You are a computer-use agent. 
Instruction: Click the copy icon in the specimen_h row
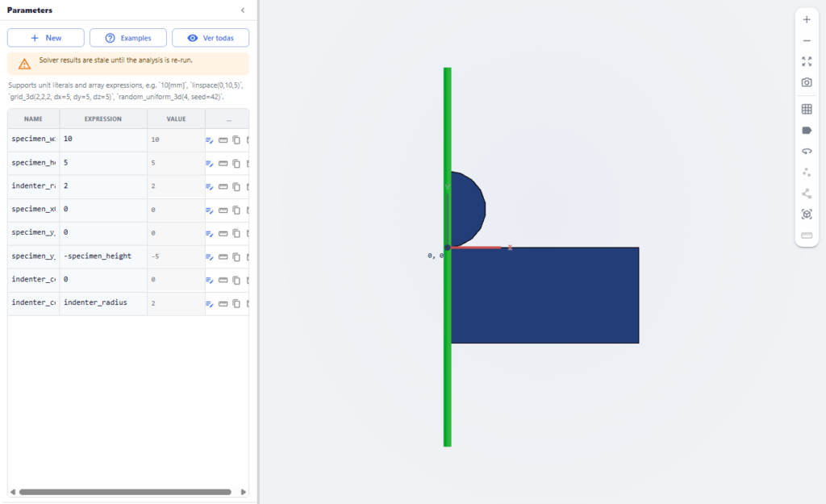click(236, 163)
